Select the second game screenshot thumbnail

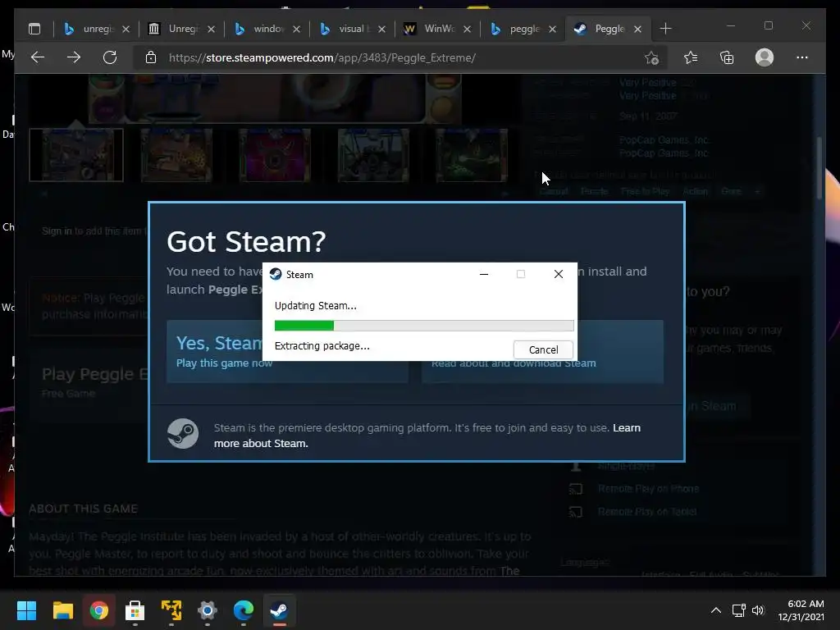176,155
